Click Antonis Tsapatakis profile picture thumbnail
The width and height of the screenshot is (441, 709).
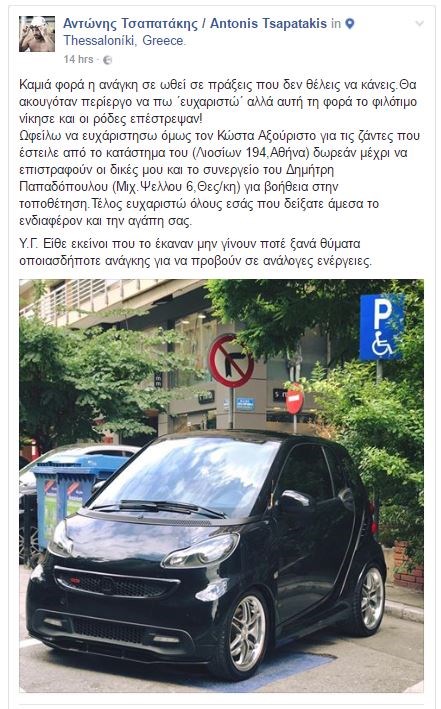pyautogui.click(x=37, y=34)
